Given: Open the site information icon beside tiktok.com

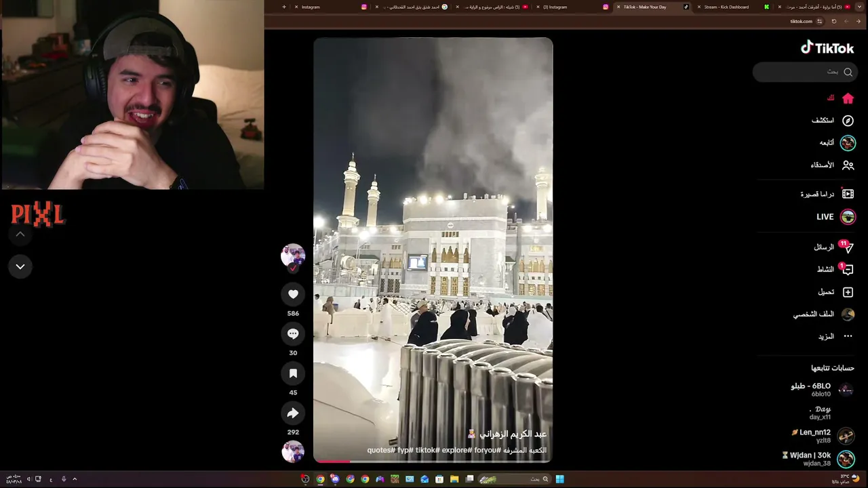Looking at the screenshot, I should [820, 21].
